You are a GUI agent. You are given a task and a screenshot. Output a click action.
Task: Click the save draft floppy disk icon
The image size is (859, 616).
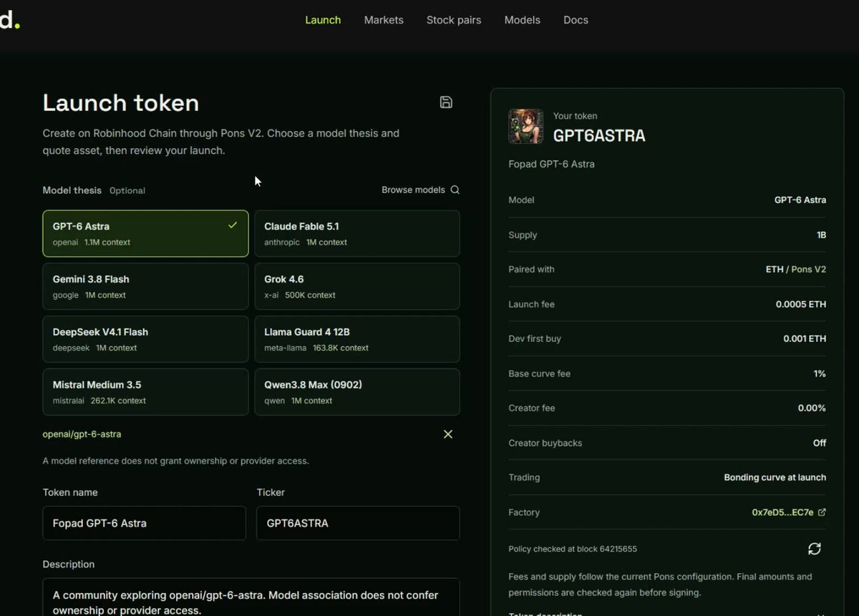pyautogui.click(x=446, y=102)
